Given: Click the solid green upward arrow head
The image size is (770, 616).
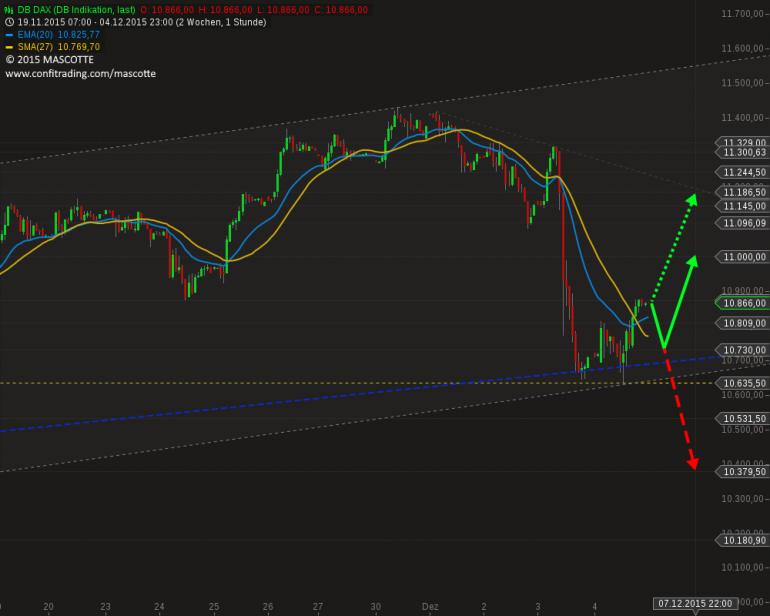Looking at the screenshot, I should [x=692, y=260].
